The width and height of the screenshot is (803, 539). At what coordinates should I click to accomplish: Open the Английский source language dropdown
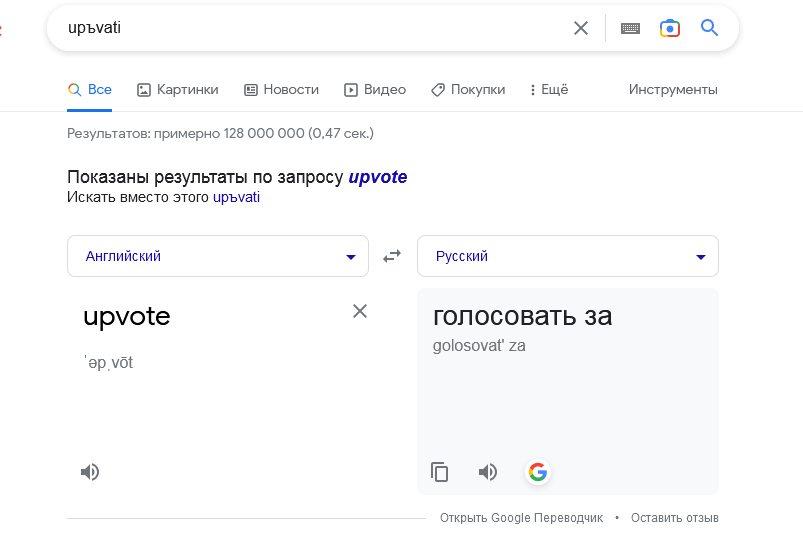point(218,256)
